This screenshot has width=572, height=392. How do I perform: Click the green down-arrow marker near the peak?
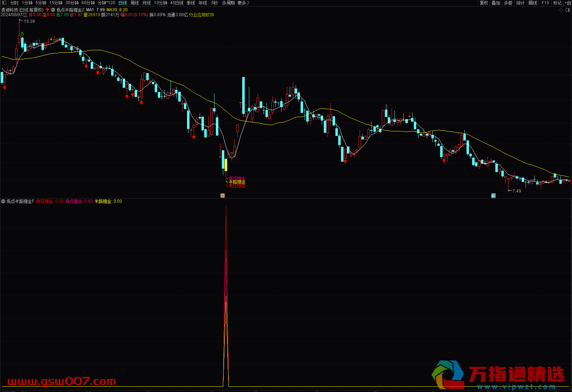[22, 34]
